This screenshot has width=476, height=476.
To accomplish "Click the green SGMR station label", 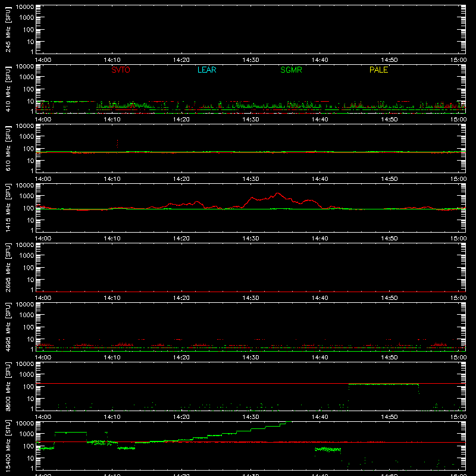I will pos(291,70).
